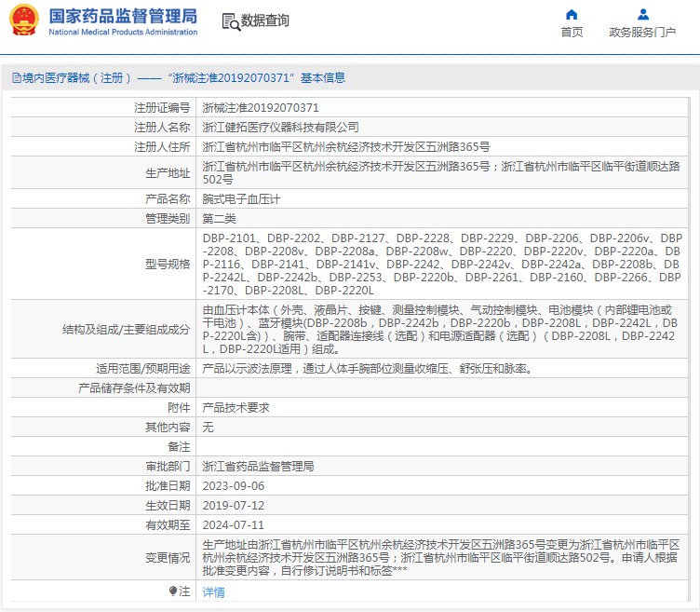Select the 适用范围/预期用途 value text
Screen dimensions: 700x612
(x=368, y=369)
